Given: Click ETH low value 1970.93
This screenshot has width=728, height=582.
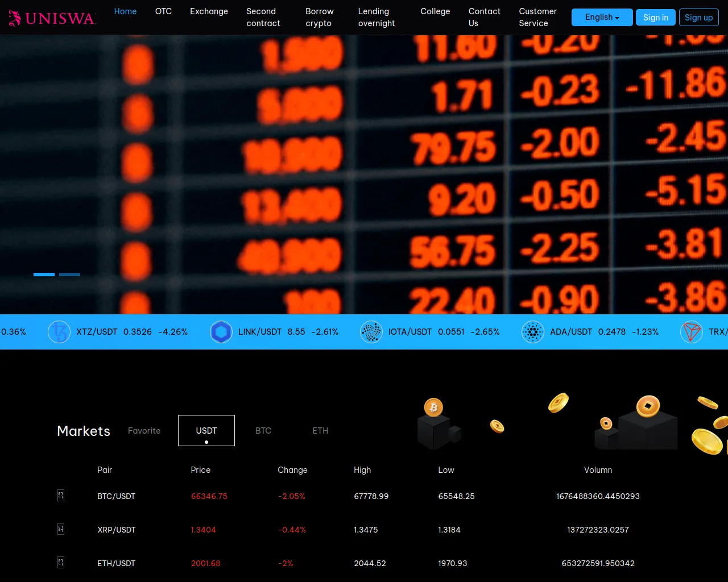Looking at the screenshot, I should click(453, 563).
